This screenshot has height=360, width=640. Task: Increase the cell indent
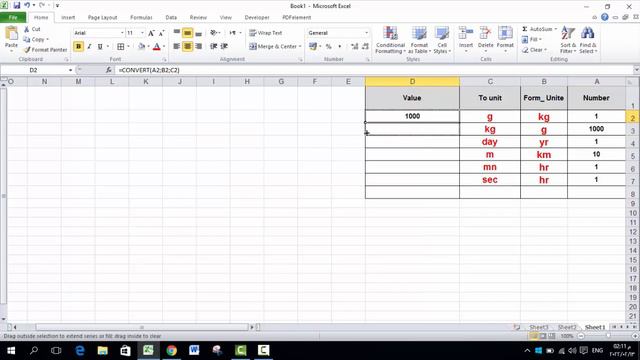[224, 47]
